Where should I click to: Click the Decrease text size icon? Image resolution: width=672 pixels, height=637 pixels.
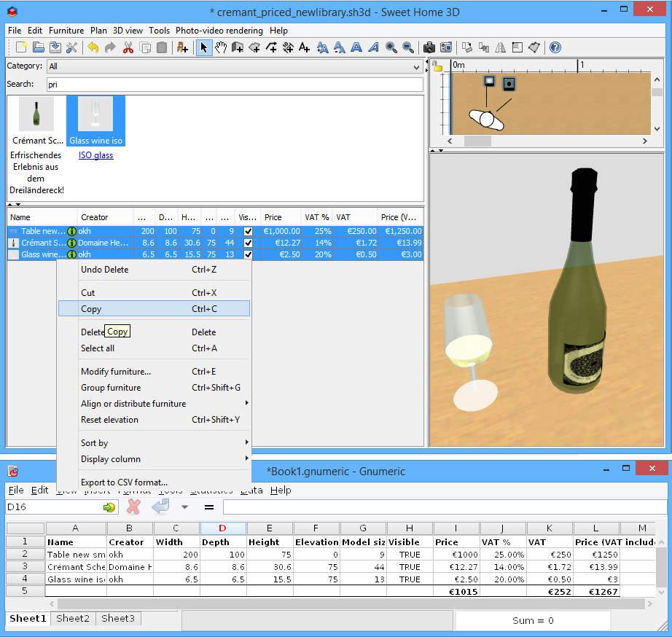click(x=340, y=47)
